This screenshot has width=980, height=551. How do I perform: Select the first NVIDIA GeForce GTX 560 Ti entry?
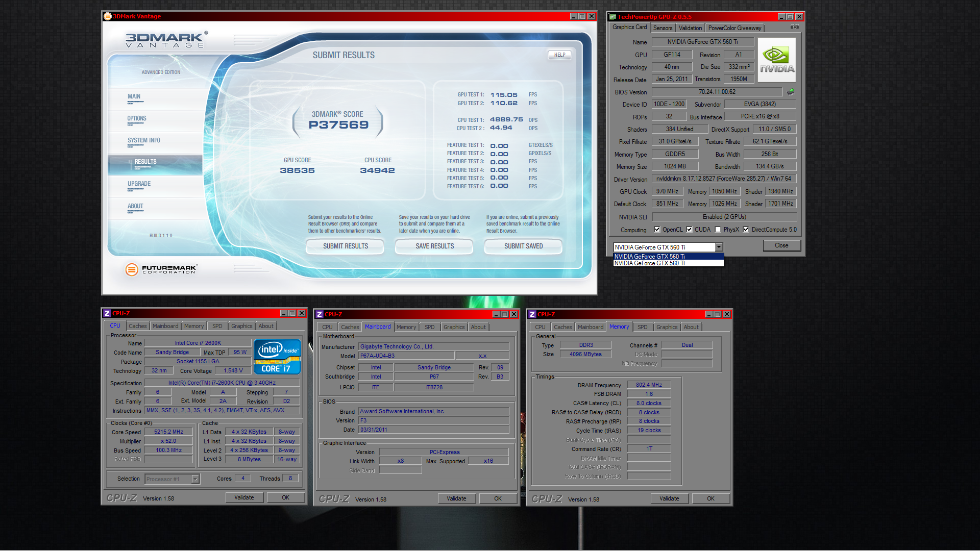668,257
